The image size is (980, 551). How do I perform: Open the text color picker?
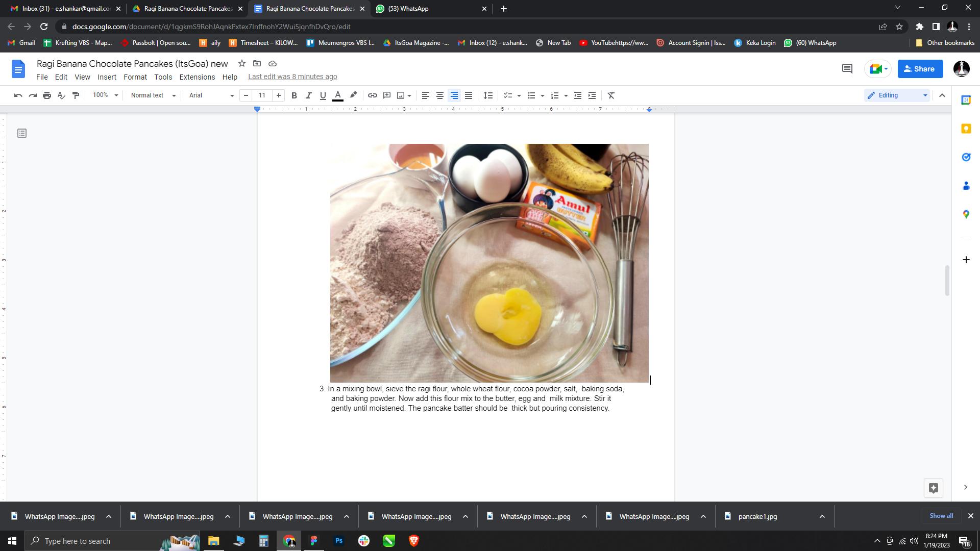337,95
